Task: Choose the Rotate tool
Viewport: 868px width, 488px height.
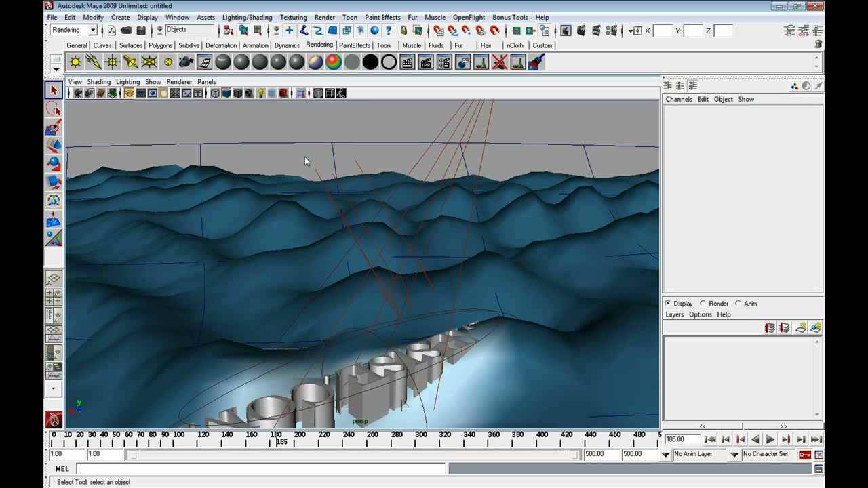Action: 54,164
